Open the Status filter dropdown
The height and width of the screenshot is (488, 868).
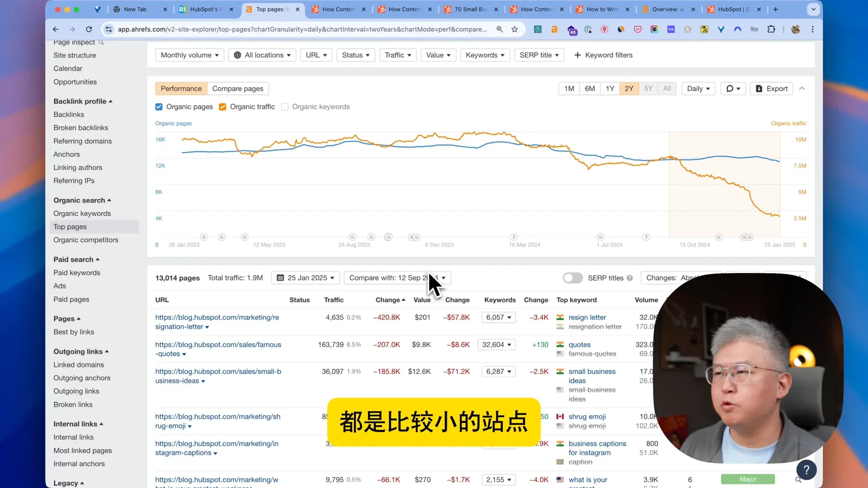[355, 55]
